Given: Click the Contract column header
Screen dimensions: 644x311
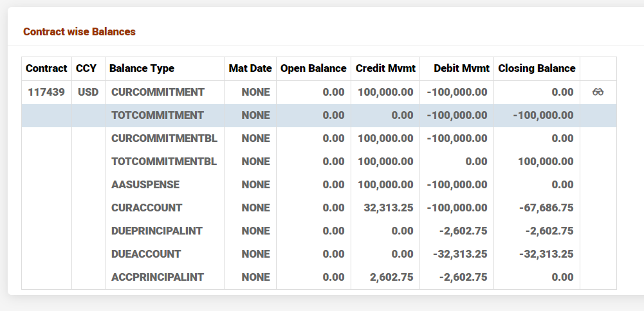Looking at the screenshot, I should point(46,68).
